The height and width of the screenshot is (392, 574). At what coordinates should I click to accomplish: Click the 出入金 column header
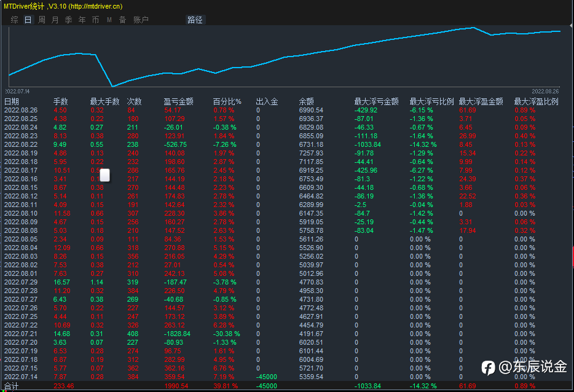tap(267, 101)
